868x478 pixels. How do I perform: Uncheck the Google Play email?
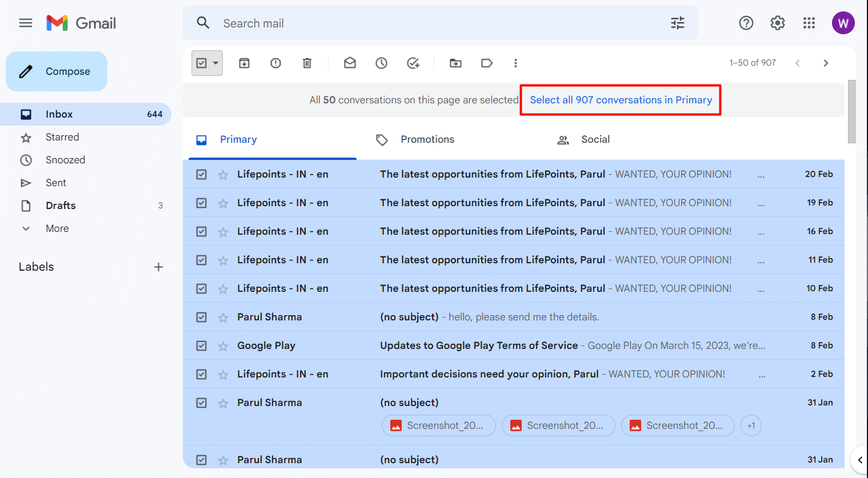pos(201,346)
